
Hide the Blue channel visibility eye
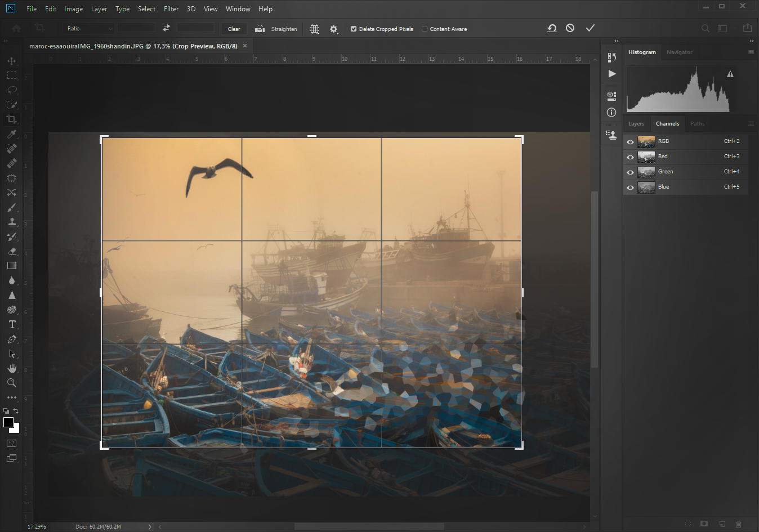tap(630, 187)
